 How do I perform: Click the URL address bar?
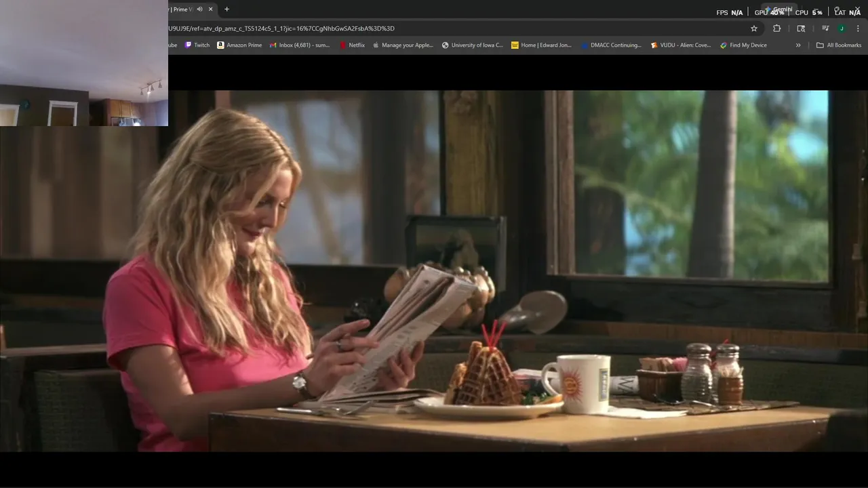click(454, 28)
